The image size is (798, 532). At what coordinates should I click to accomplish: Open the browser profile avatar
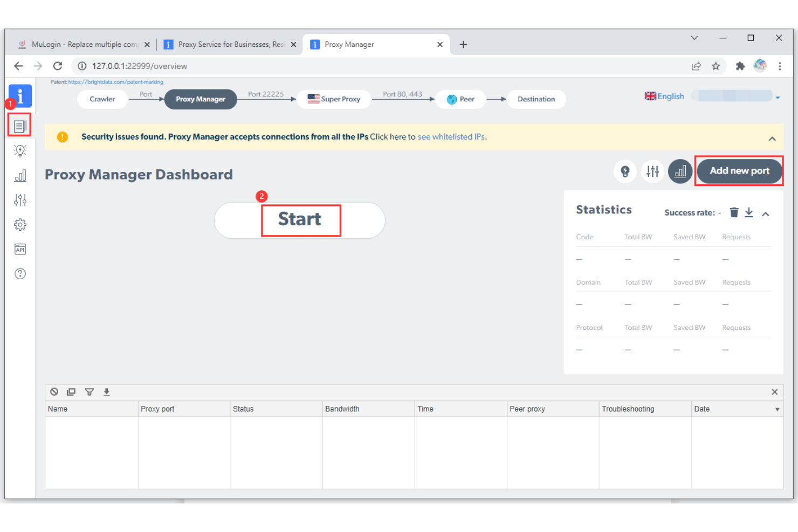(760, 66)
